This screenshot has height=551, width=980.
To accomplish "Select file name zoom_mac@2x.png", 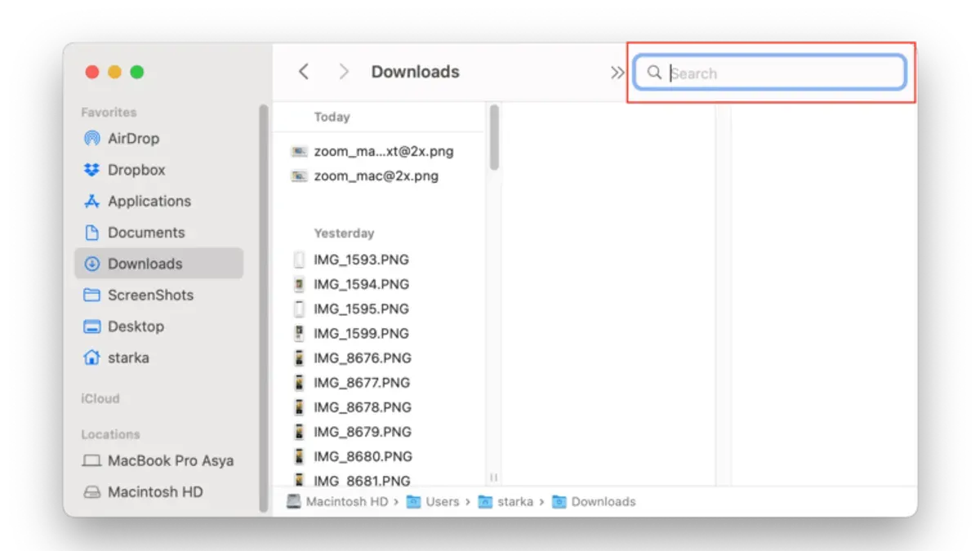I will [x=376, y=176].
